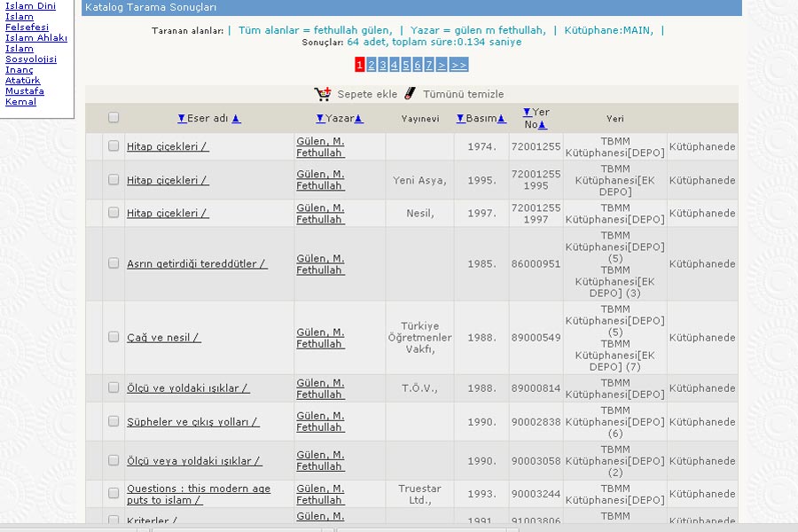The width and height of the screenshot is (798, 532).
Task: Sort Basım column ascending with up arrow
Action: coord(502,119)
